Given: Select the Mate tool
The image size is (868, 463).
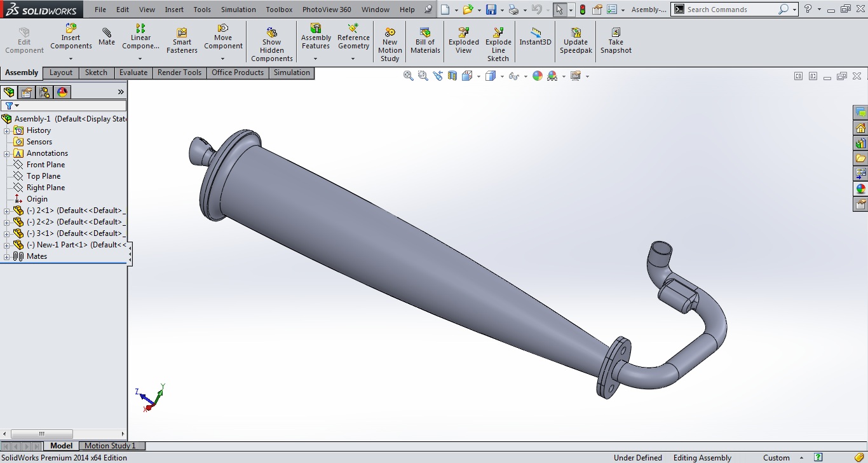Looking at the screenshot, I should click(107, 37).
